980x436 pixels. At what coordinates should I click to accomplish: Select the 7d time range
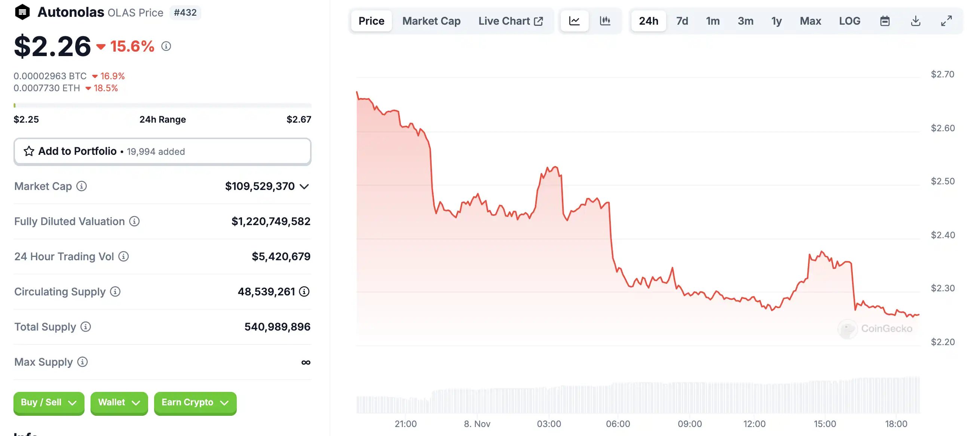(x=682, y=21)
